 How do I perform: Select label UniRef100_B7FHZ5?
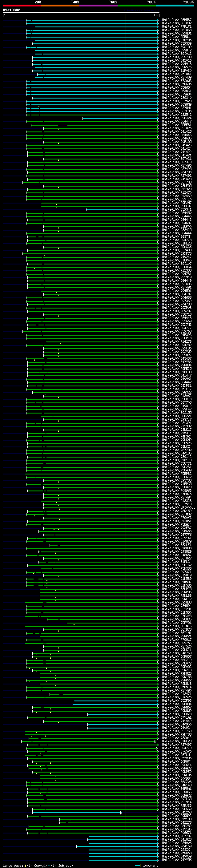click(176, 494)
